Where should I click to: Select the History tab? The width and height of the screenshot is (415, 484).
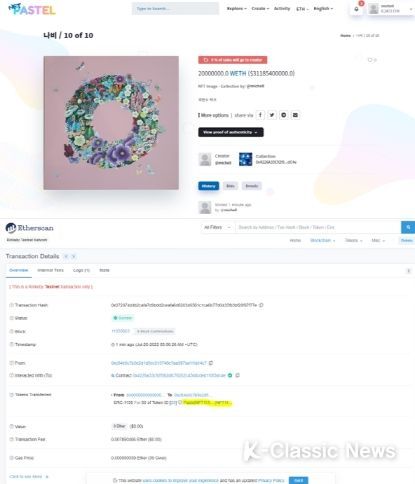[x=209, y=186]
